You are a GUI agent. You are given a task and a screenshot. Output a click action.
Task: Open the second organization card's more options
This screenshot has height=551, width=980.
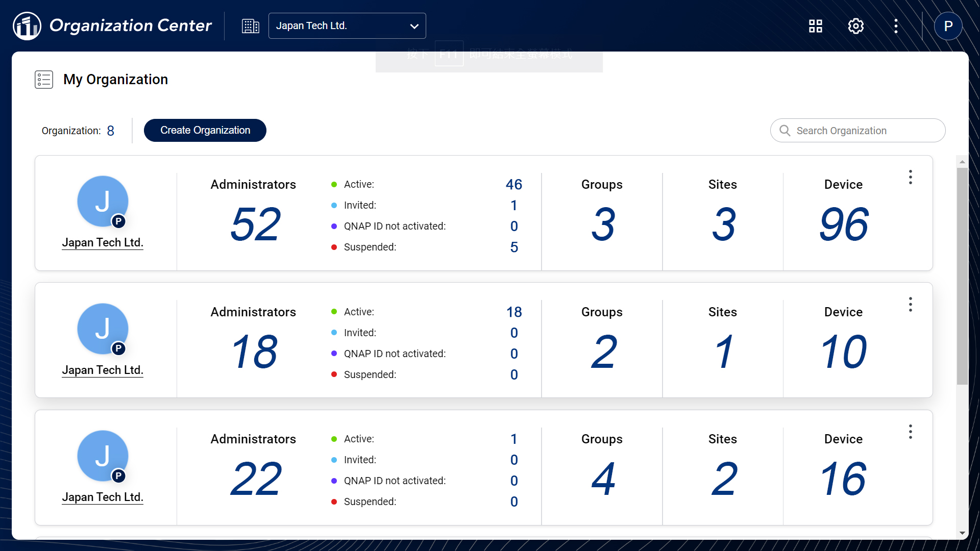point(910,305)
